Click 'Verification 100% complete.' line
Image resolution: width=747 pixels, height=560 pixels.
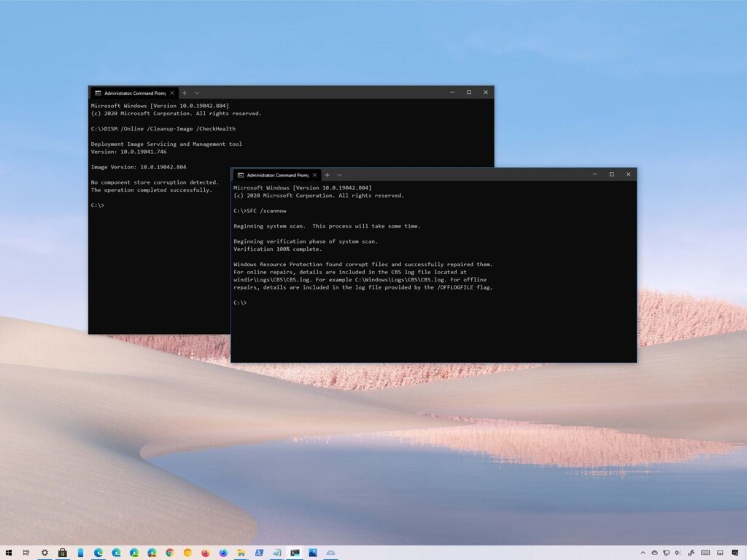point(278,249)
